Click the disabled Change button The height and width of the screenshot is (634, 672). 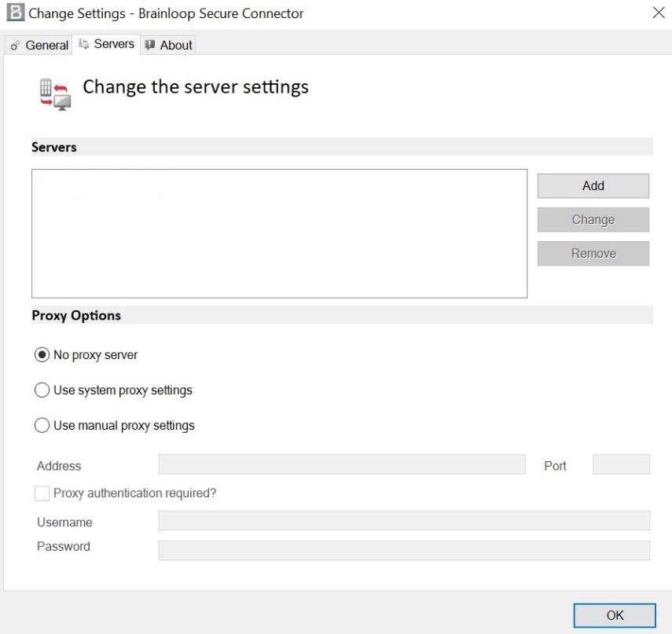(x=593, y=219)
